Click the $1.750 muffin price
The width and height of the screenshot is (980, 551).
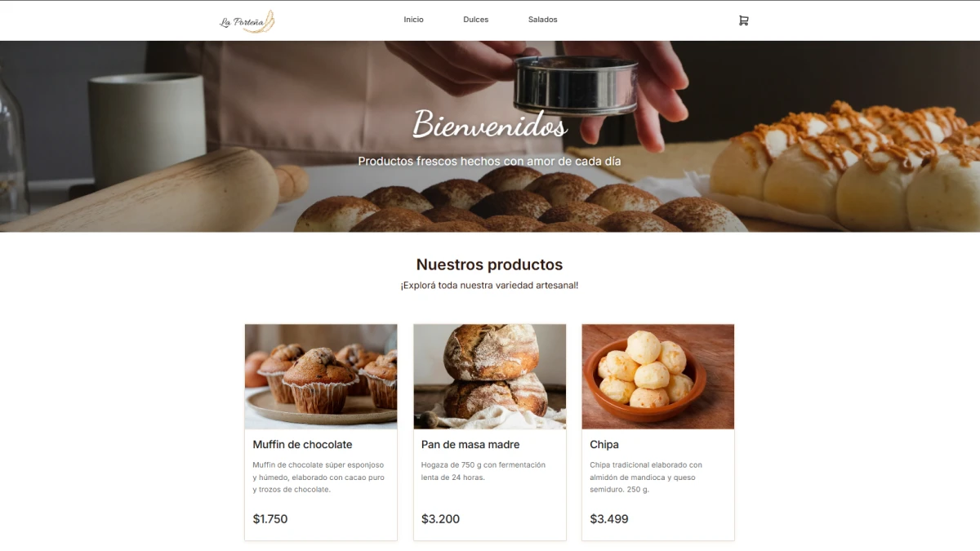tap(270, 519)
